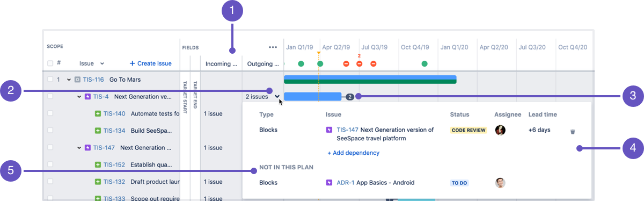The image size is (644, 201).
Task: Click the Outgoing dependencies column header
Action: click(x=263, y=64)
